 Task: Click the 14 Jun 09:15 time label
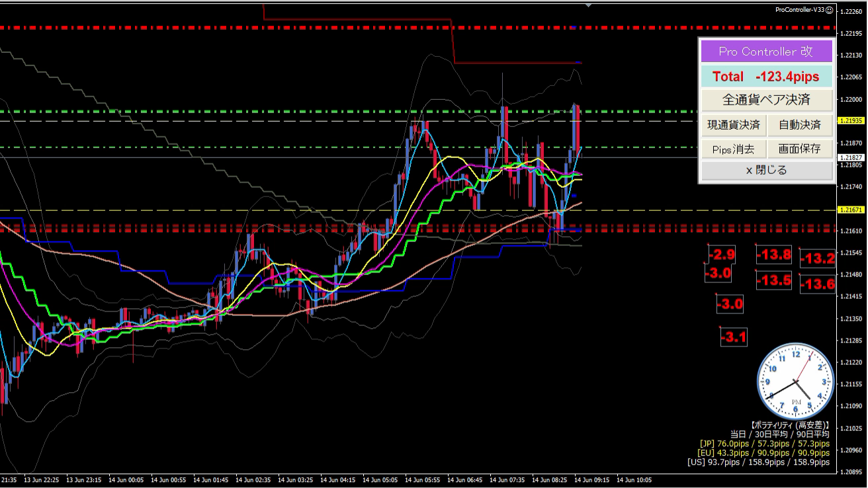(593, 480)
